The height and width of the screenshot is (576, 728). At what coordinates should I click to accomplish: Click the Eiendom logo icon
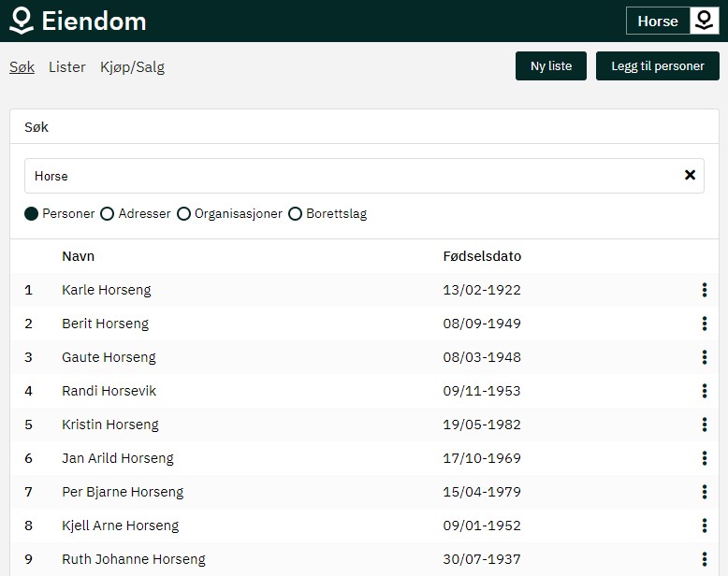click(x=21, y=21)
